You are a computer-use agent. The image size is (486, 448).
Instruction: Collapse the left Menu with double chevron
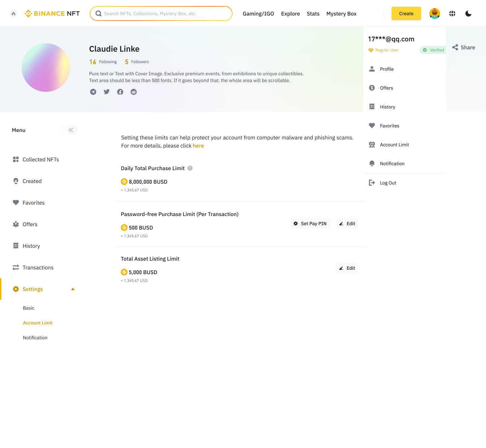pyautogui.click(x=71, y=130)
